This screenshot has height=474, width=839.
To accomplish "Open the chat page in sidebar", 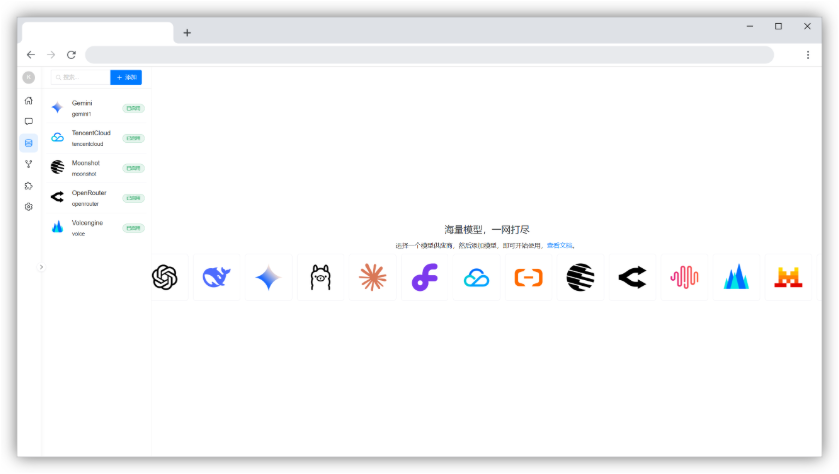I will [29, 121].
